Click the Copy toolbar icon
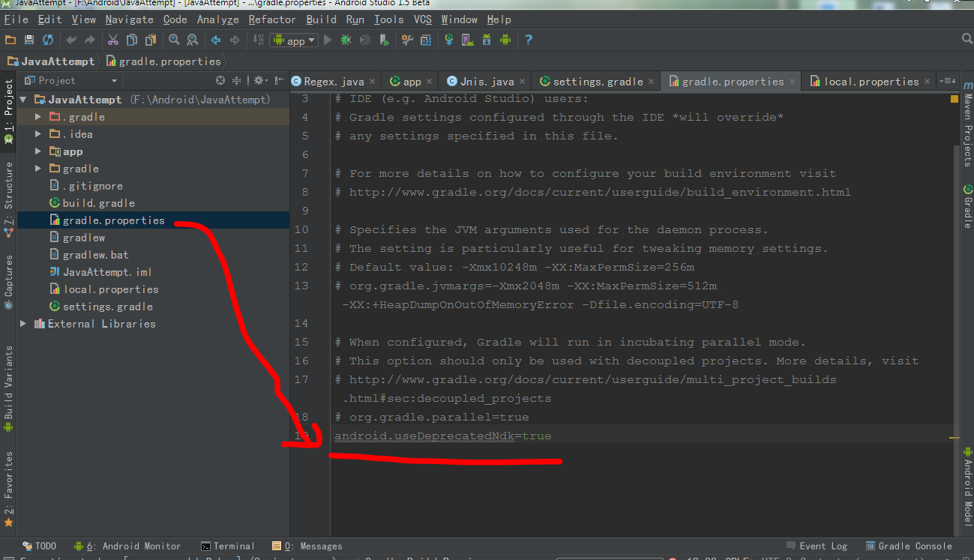The image size is (974, 560). (132, 40)
